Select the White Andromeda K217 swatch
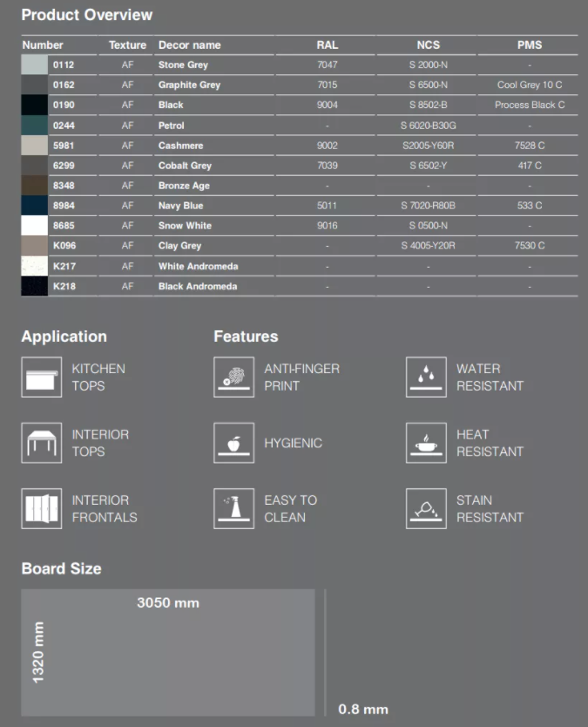588x727 pixels. tap(34, 266)
